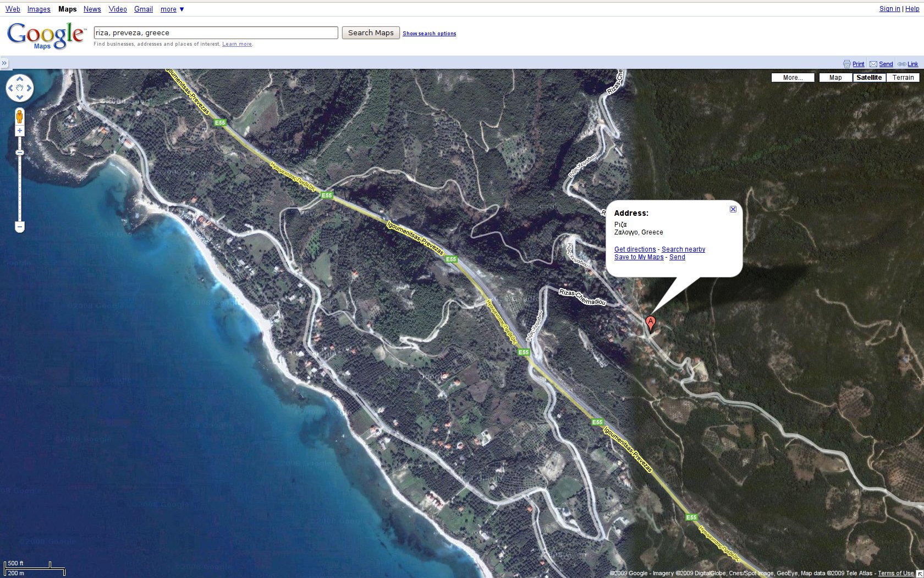
Task: Select Satellite view button
Action: (x=869, y=78)
